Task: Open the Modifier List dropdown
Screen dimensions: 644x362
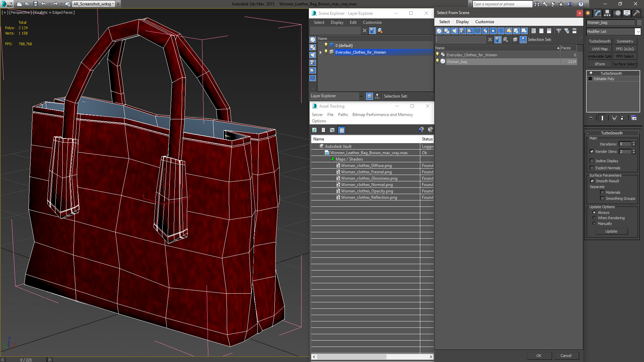Action: (638, 32)
